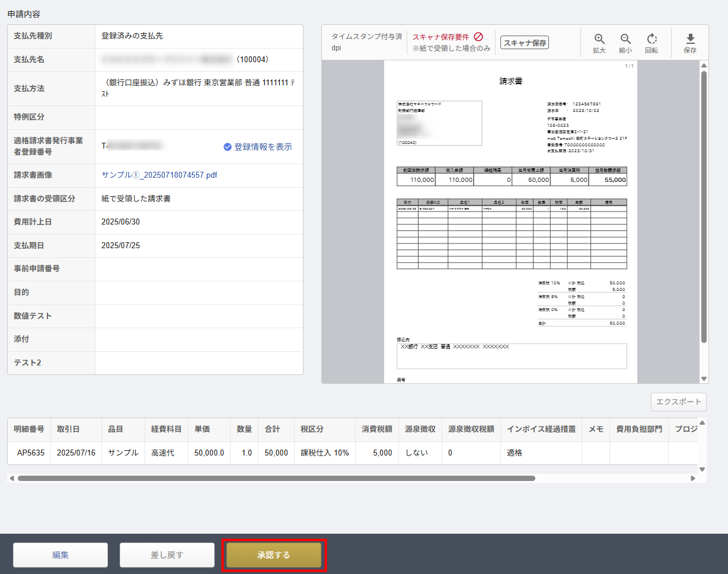Export details via エクスポート button
This screenshot has width=728, height=574.
click(x=679, y=402)
